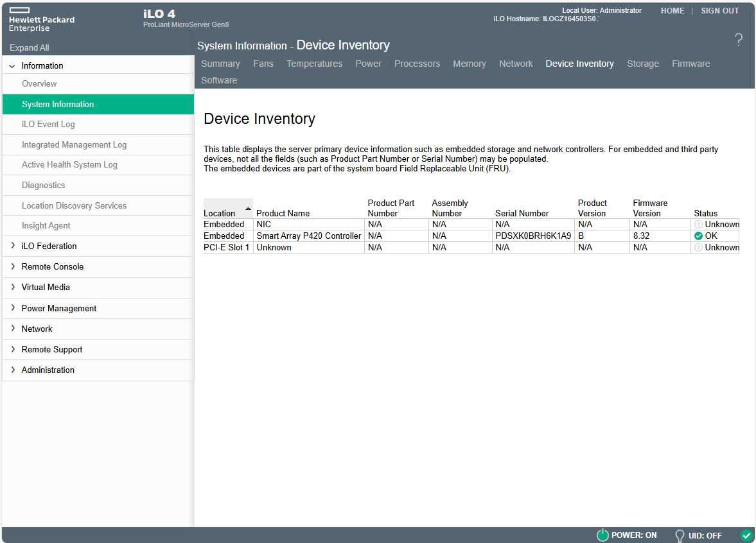Click the POWER: ON status label
This screenshot has width=756, height=543.
634,535
